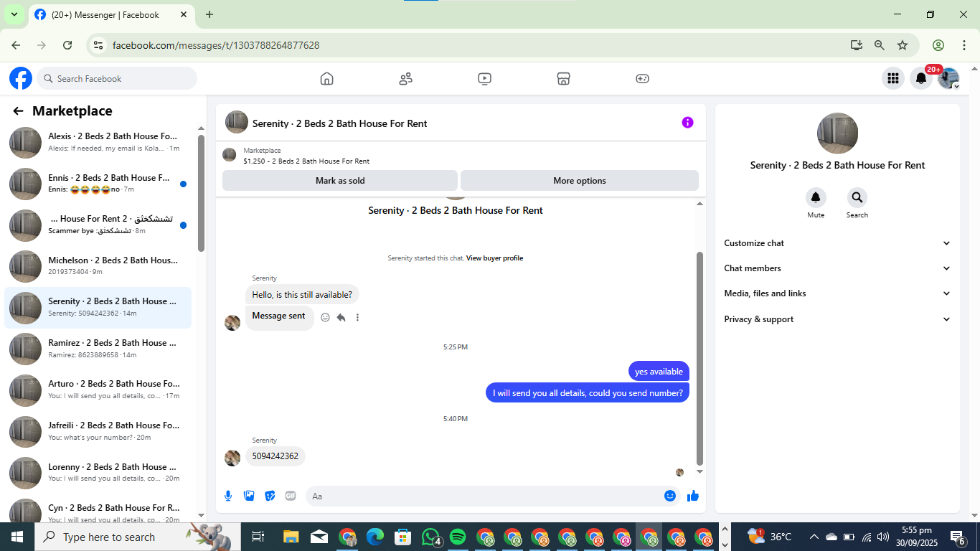
Task: Reply to the 'Message sent' bubble
Action: 341,317
